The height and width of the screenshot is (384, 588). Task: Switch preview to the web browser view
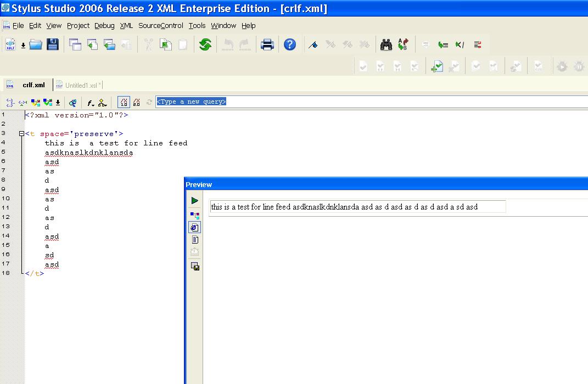click(x=195, y=227)
